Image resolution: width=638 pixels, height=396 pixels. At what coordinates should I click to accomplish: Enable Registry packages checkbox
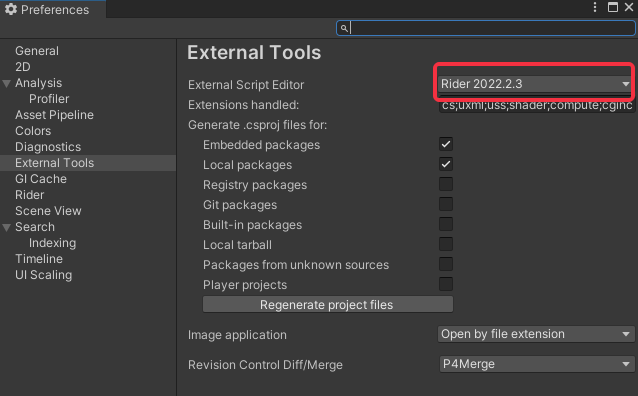446,184
